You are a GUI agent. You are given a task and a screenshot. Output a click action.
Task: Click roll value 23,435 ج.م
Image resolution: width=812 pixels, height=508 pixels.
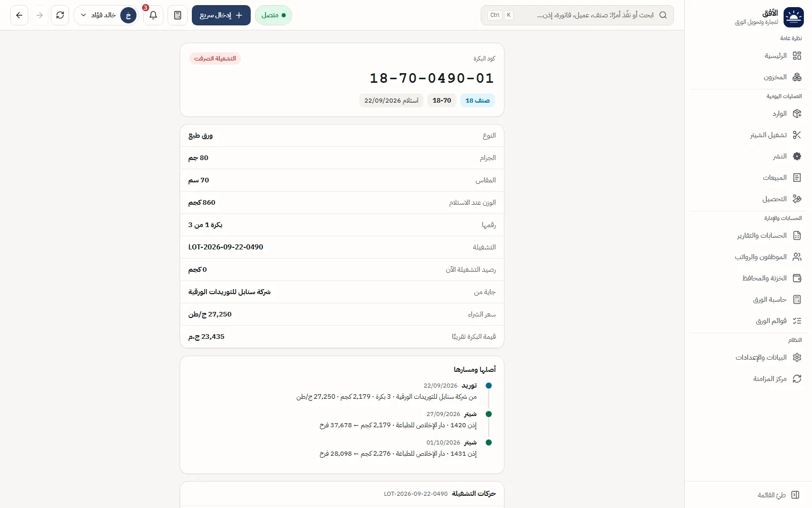pos(206,337)
